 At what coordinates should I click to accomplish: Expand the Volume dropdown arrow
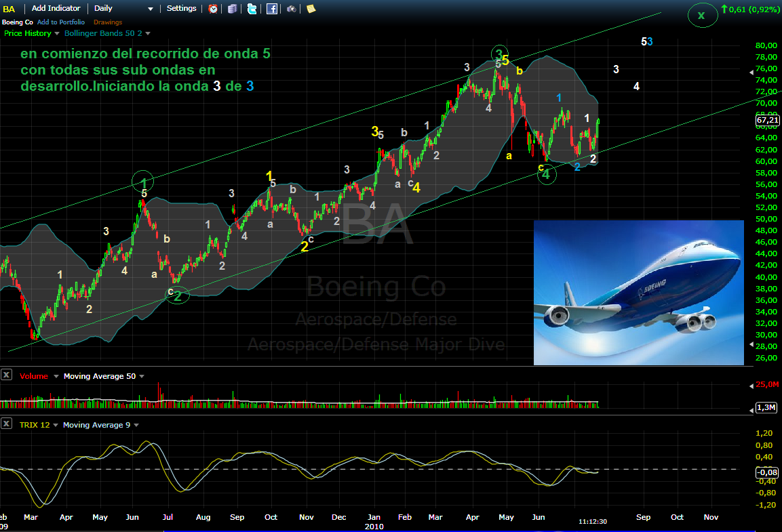click(x=56, y=376)
